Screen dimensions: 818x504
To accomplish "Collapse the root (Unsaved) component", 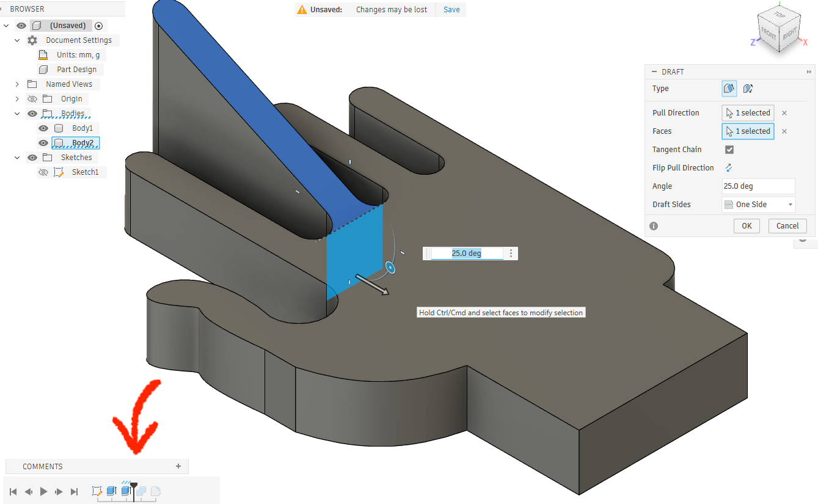I will click(x=6, y=26).
